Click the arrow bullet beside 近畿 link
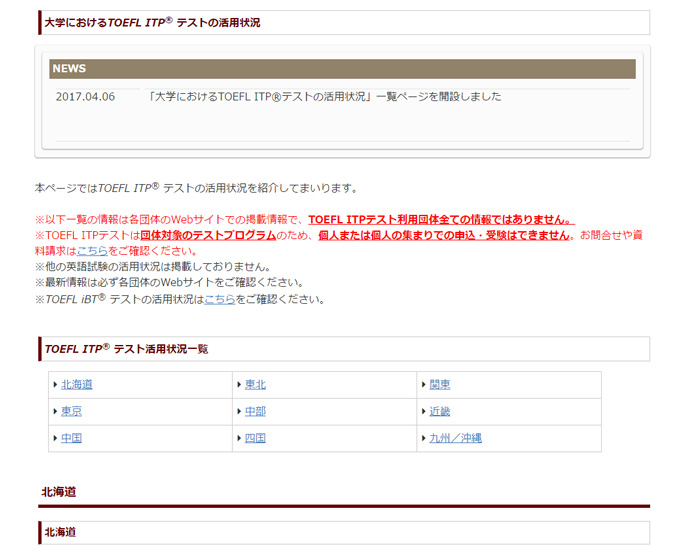Viewport: 695px width, 552px height. click(424, 411)
